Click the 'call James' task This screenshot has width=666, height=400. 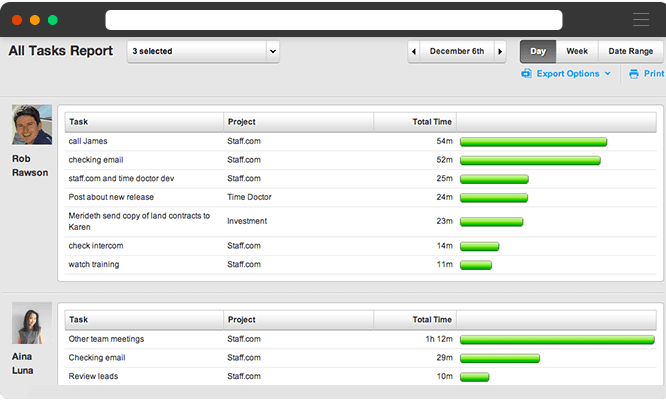pos(88,141)
